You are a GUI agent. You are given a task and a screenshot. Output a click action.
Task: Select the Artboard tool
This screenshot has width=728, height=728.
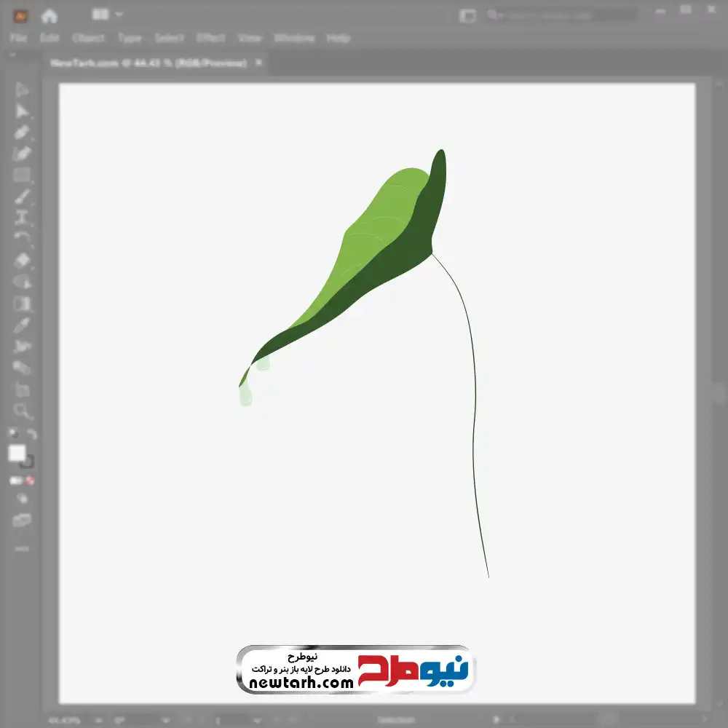(x=21, y=389)
